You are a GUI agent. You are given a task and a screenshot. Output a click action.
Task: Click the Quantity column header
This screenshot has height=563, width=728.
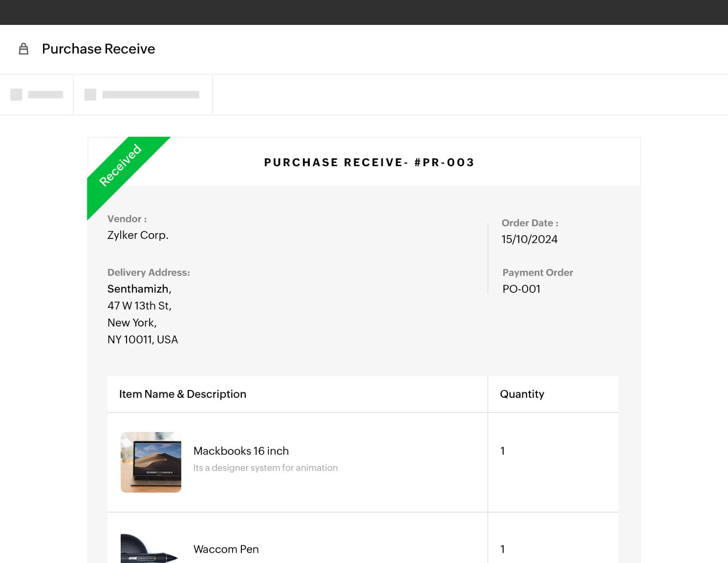click(x=522, y=394)
